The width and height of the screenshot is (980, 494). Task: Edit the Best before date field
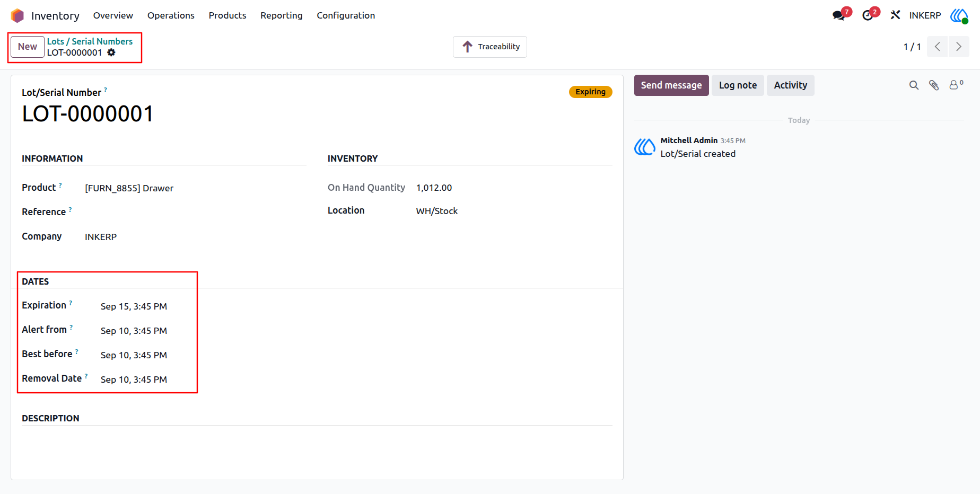134,355
